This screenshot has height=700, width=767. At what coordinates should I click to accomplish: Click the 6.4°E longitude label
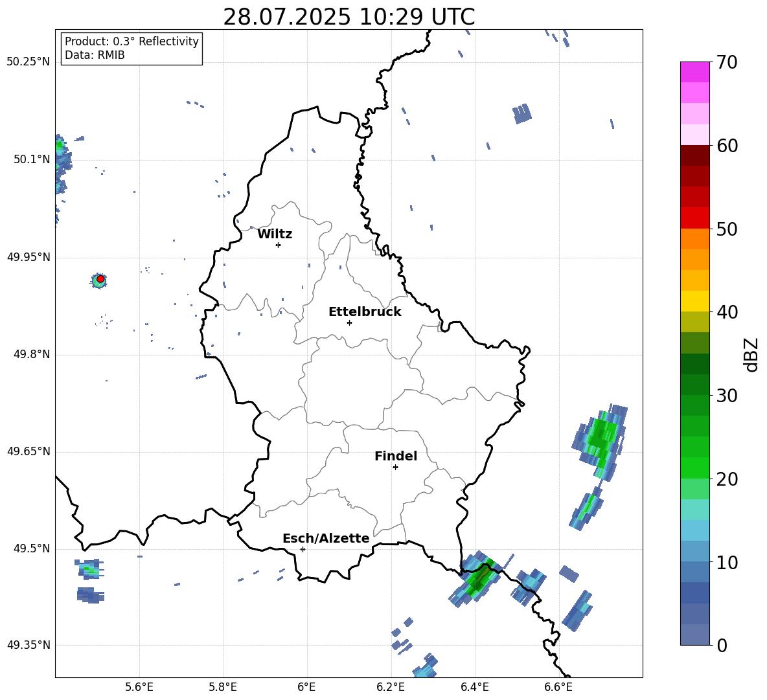pos(474,687)
